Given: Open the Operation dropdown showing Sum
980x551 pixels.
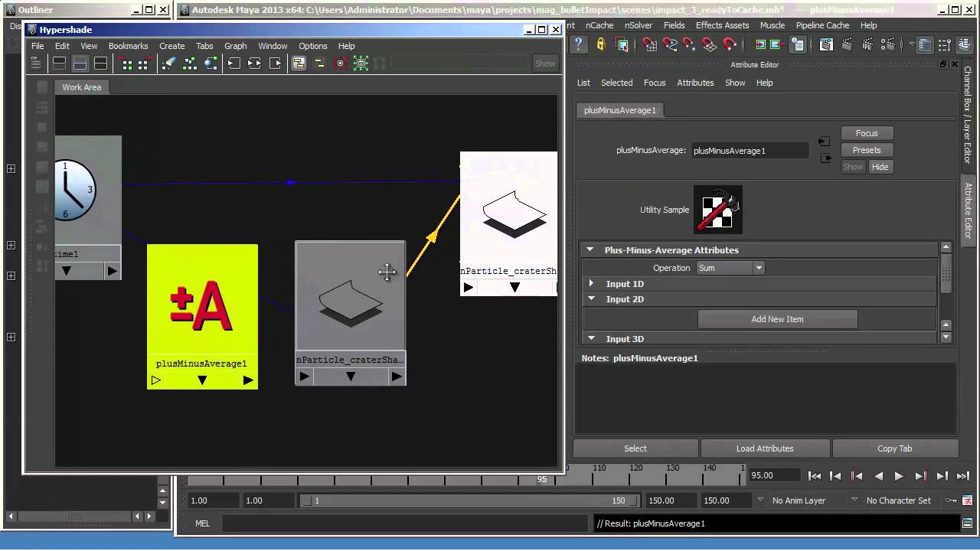Looking at the screenshot, I should point(730,268).
